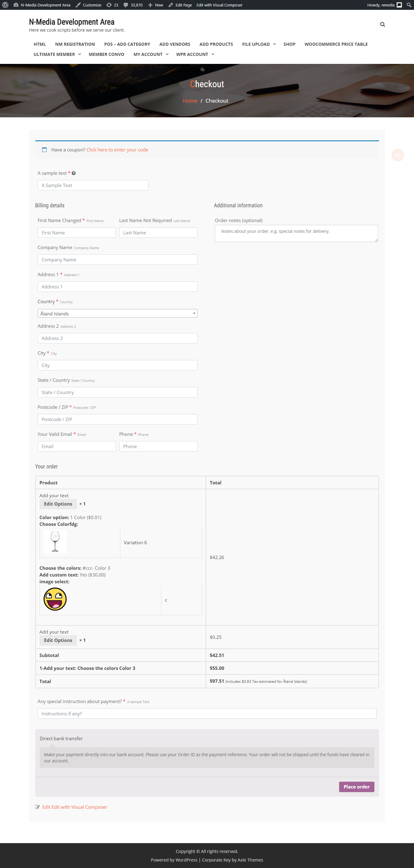The height and width of the screenshot is (868, 414).
Task: Select the wine glass variation thumbnail
Action: point(55,542)
